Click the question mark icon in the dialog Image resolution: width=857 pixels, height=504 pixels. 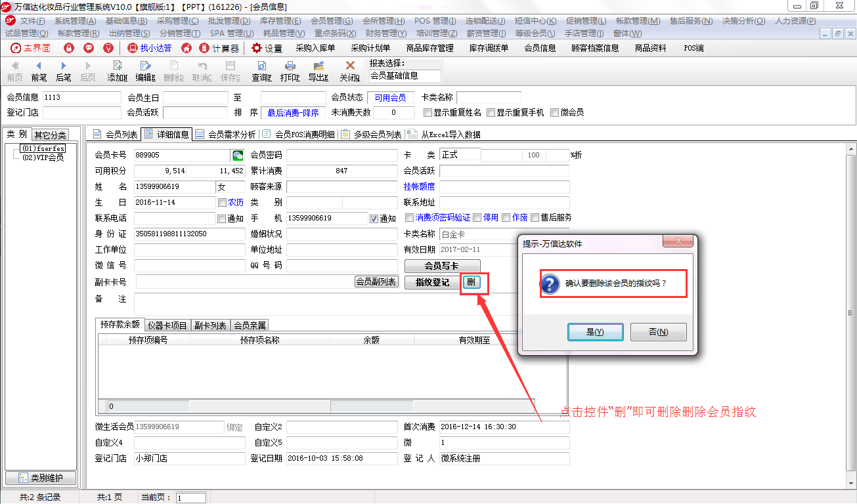pos(550,283)
